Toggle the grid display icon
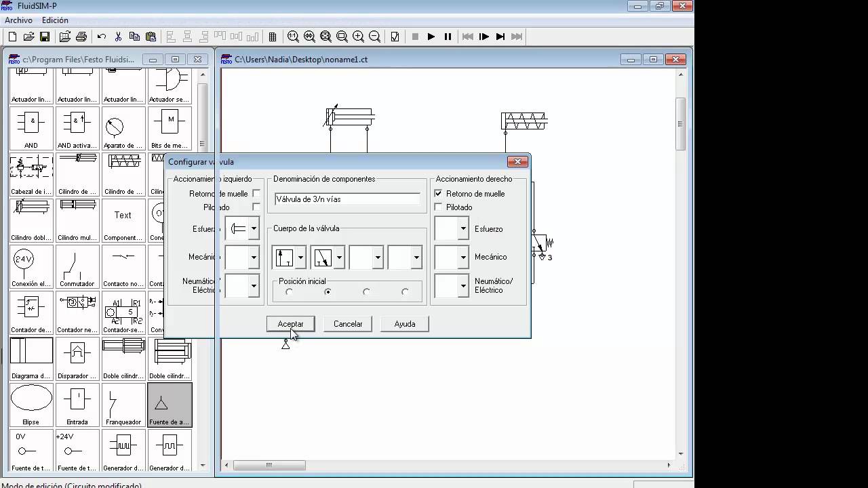868x488 pixels. [x=273, y=37]
